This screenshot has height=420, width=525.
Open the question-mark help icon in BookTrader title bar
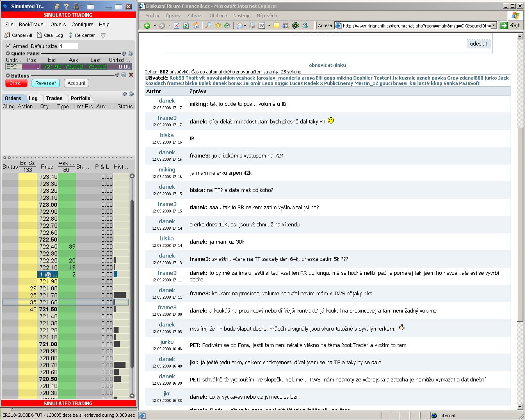coord(66,7)
